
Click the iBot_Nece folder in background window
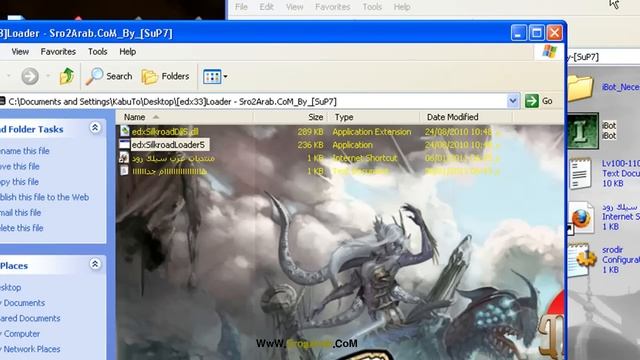pyautogui.click(x=580, y=88)
